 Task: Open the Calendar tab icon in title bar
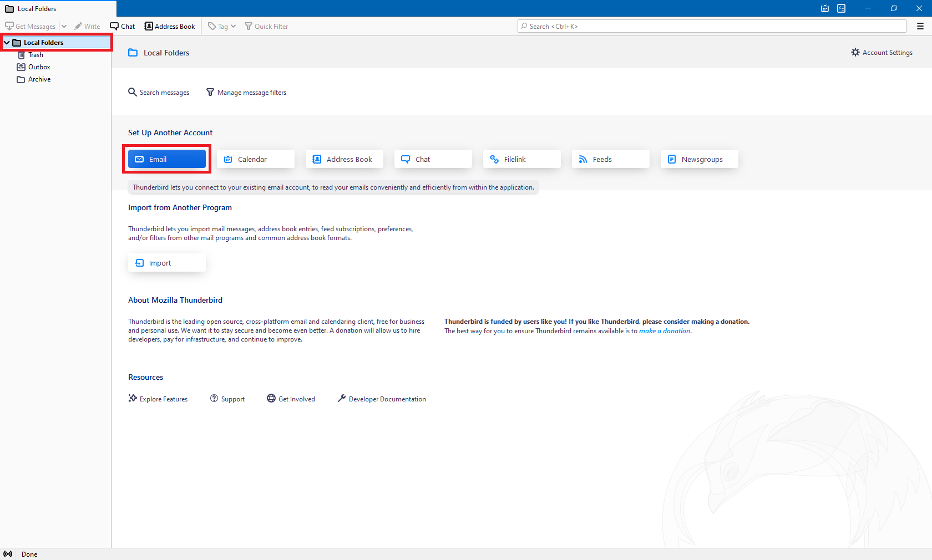(825, 8)
